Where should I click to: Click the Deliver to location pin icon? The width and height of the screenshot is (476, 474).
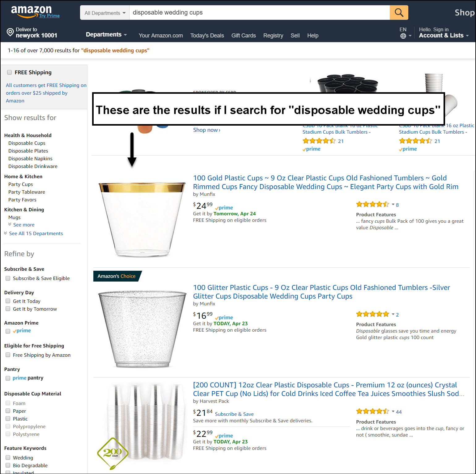[10, 32]
